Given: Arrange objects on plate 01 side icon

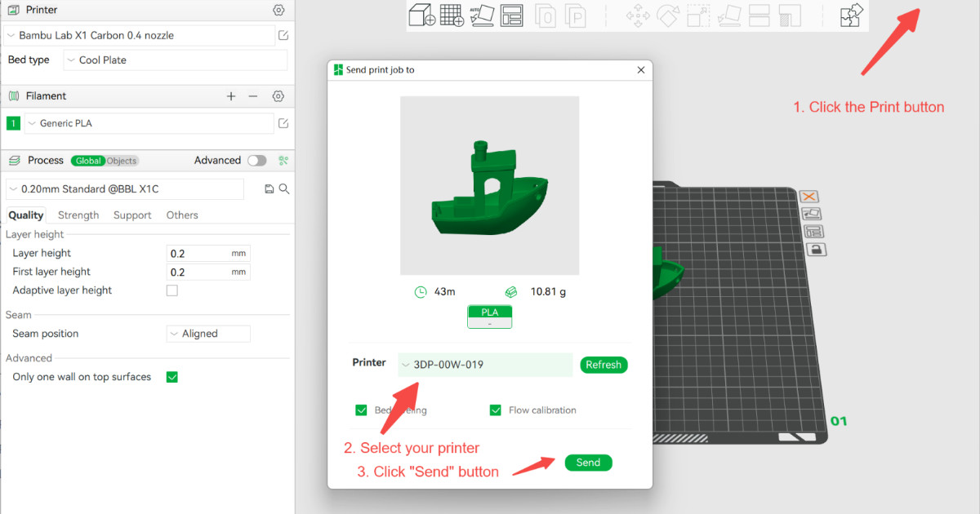Looking at the screenshot, I should pyautogui.click(x=814, y=232).
